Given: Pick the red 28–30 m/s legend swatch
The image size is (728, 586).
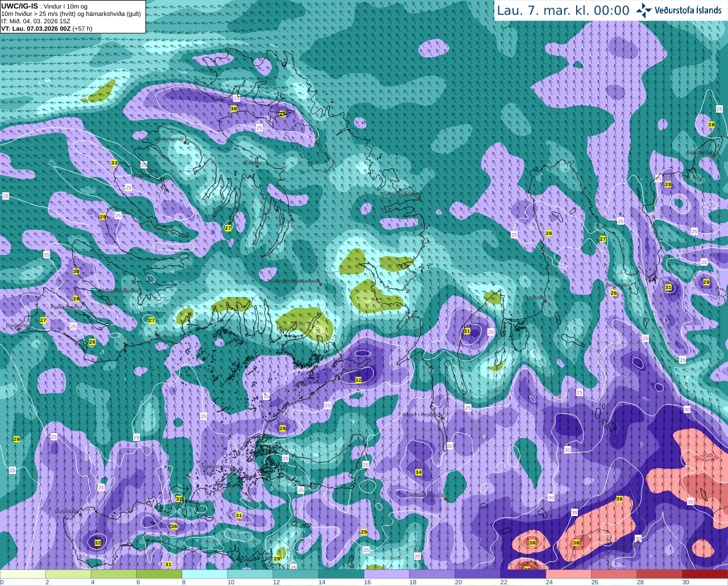Looking at the screenshot, I should coord(660,574).
